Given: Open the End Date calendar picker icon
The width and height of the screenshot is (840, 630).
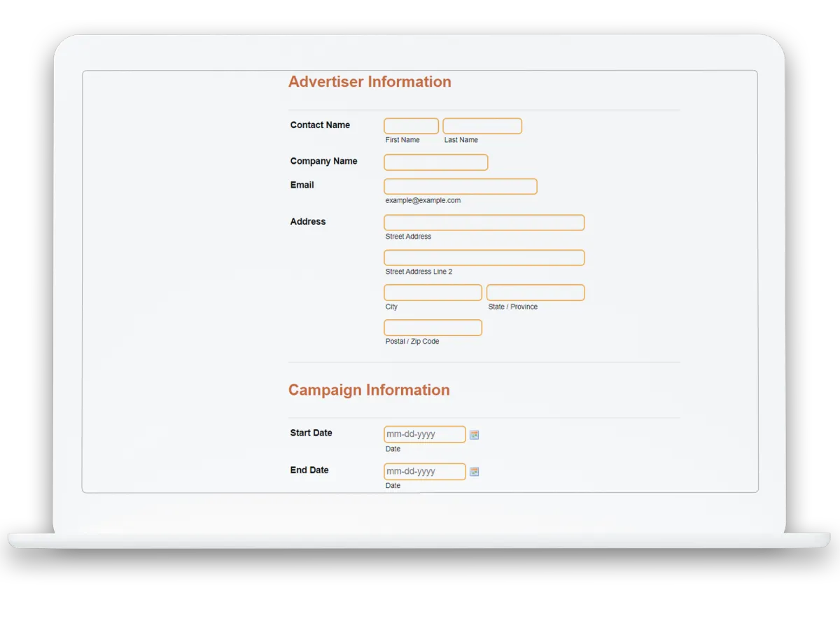Looking at the screenshot, I should coord(474,472).
